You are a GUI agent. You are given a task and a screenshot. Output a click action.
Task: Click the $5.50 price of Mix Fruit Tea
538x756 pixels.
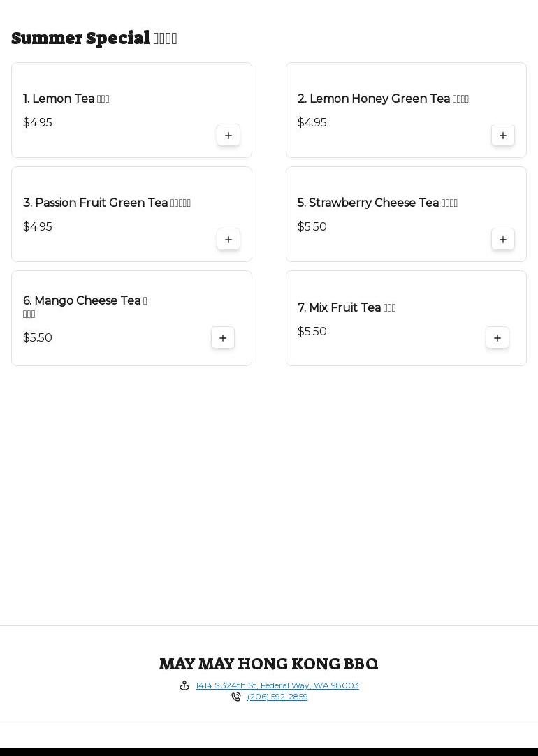point(312,331)
